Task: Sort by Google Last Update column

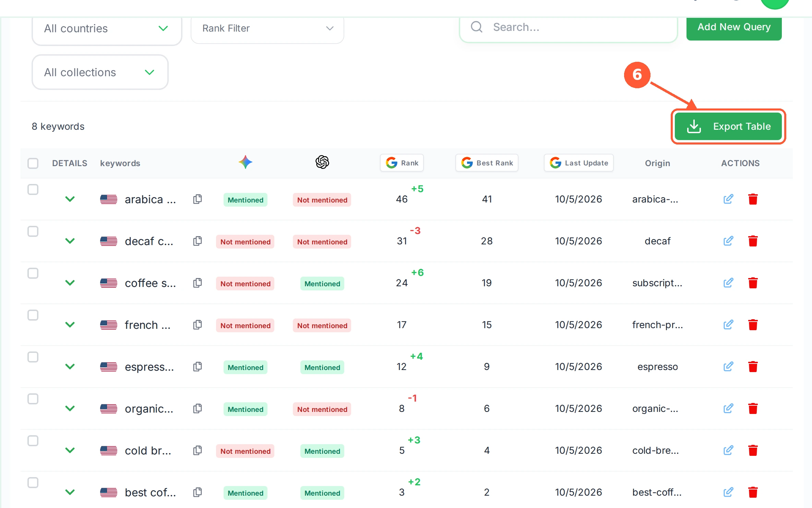Action: tap(579, 163)
